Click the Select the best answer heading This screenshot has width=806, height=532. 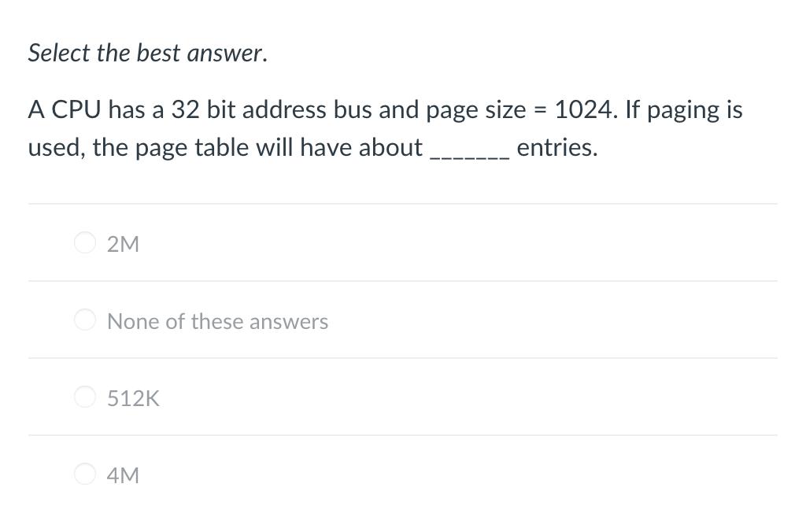coord(147,53)
